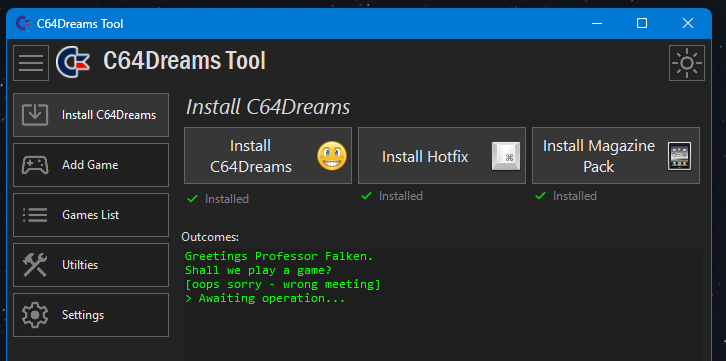Viewport: 726px width, 361px height.
Task: Click the main Install C64Dreams button
Action: (x=268, y=156)
